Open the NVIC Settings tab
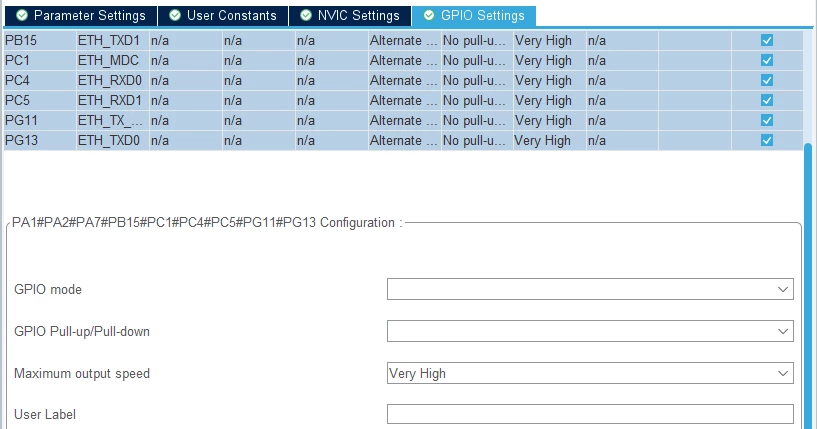Image resolution: width=817 pixels, height=429 pixels. tap(350, 16)
